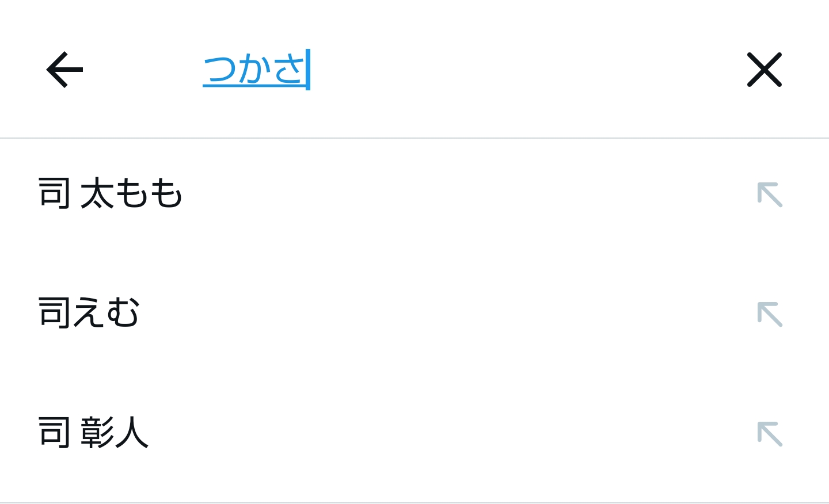Open results for the top suggestion row

coord(345,193)
